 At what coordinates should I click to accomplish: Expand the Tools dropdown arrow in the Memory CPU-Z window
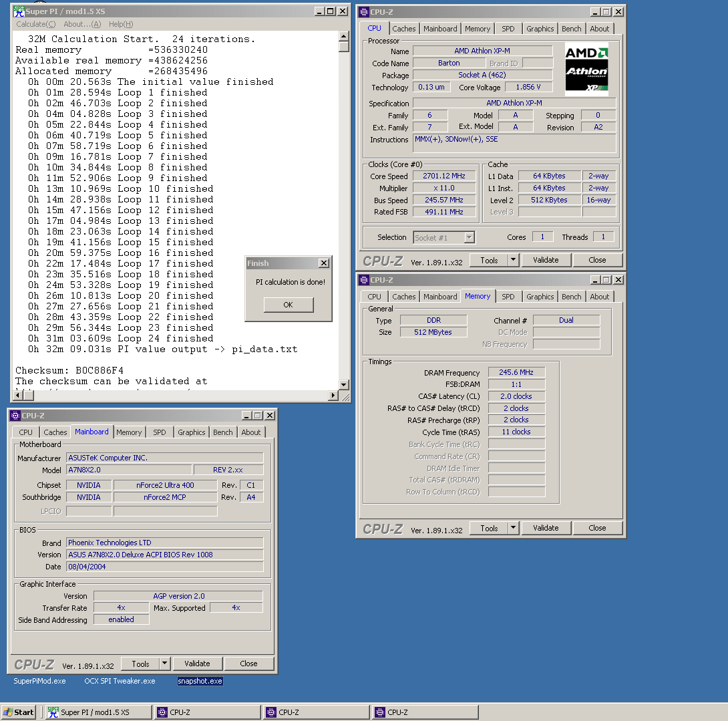pos(514,528)
